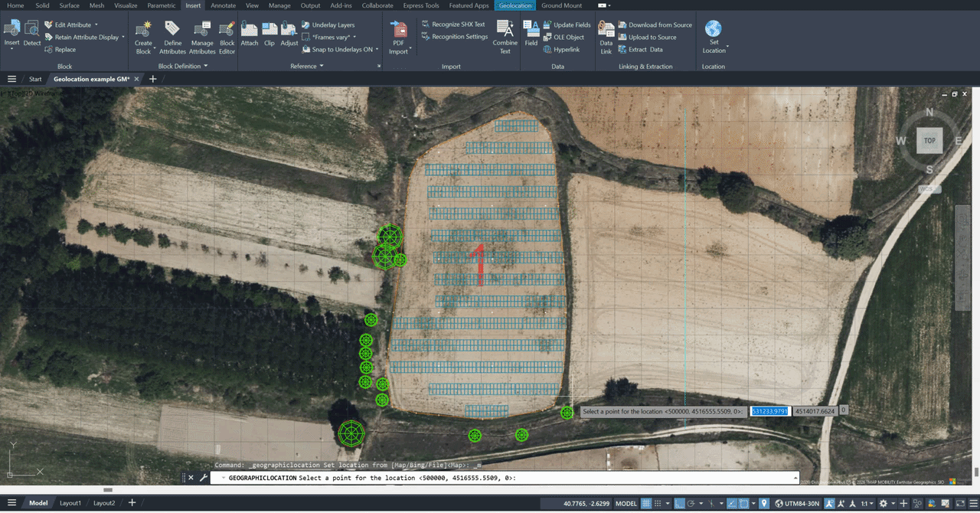
Task: Add a new drawing tab with plus
Action: coord(152,79)
